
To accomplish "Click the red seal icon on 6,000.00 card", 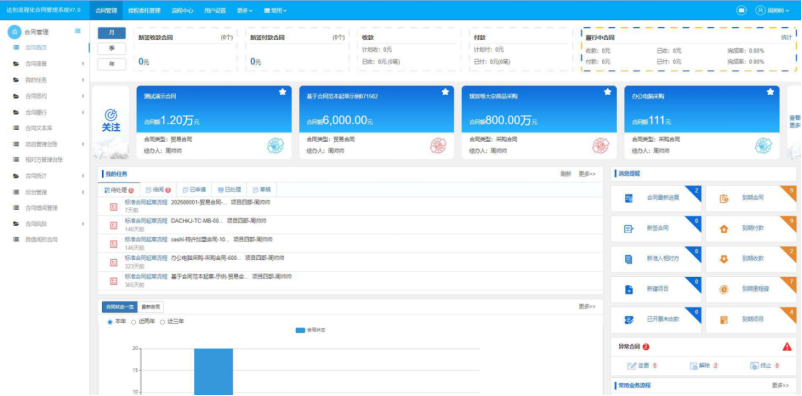I will tap(438, 146).
